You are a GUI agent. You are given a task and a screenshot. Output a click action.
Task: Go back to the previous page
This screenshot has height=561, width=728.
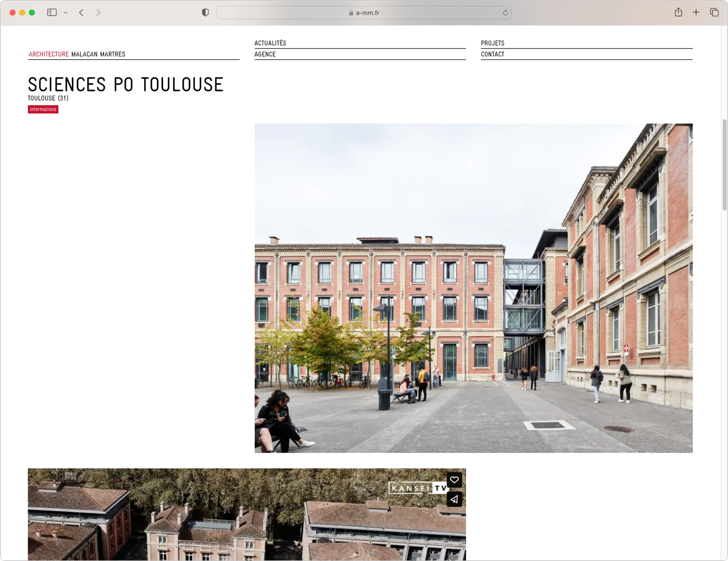tap(81, 13)
